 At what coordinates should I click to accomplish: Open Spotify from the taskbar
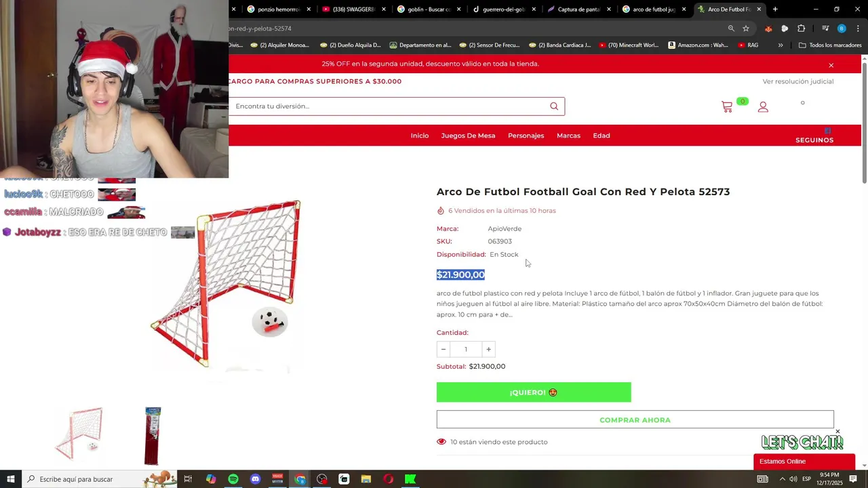(233, 479)
